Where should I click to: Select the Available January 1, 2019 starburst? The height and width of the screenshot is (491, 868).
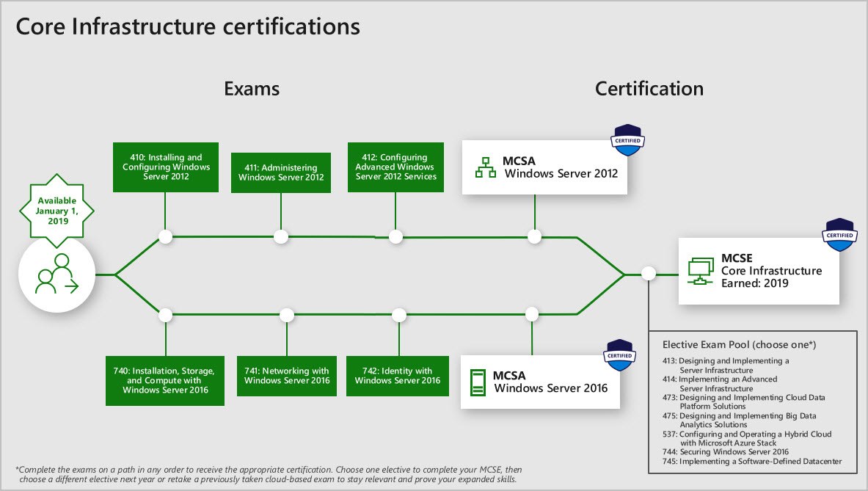click(56, 210)
